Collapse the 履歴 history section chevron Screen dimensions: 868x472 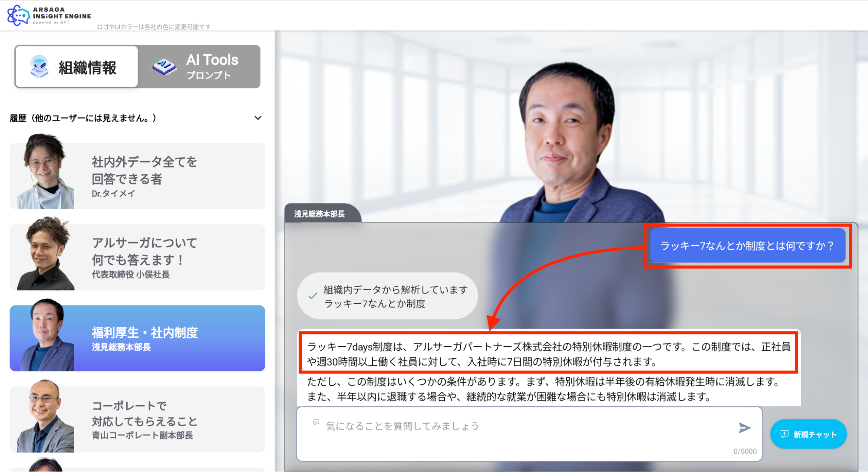point(258,118)
